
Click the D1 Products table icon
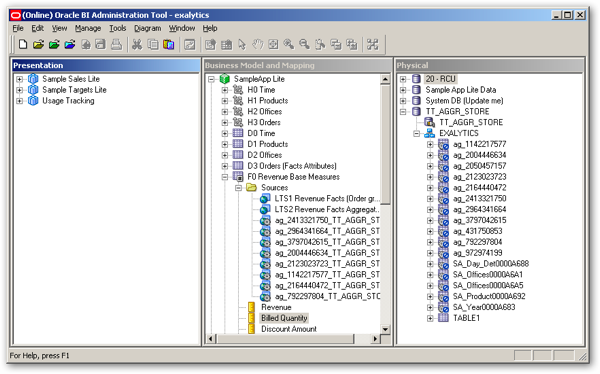click(238, 144)
